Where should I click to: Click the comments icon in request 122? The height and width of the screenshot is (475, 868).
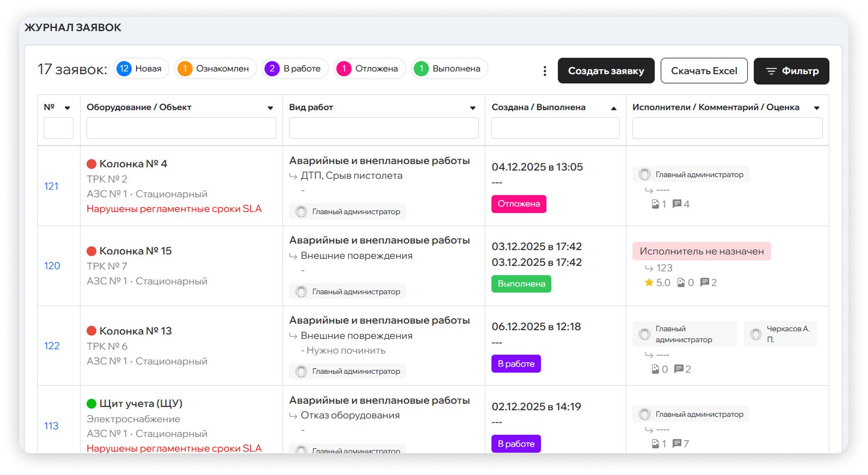679,369
